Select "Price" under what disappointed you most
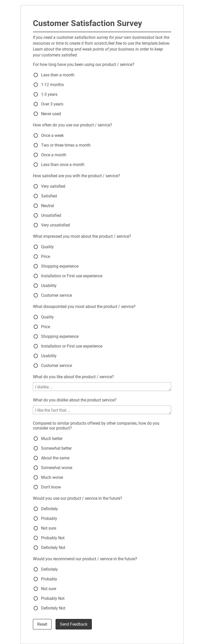This screenshot has width=204, height=644. tap(36, 327)
